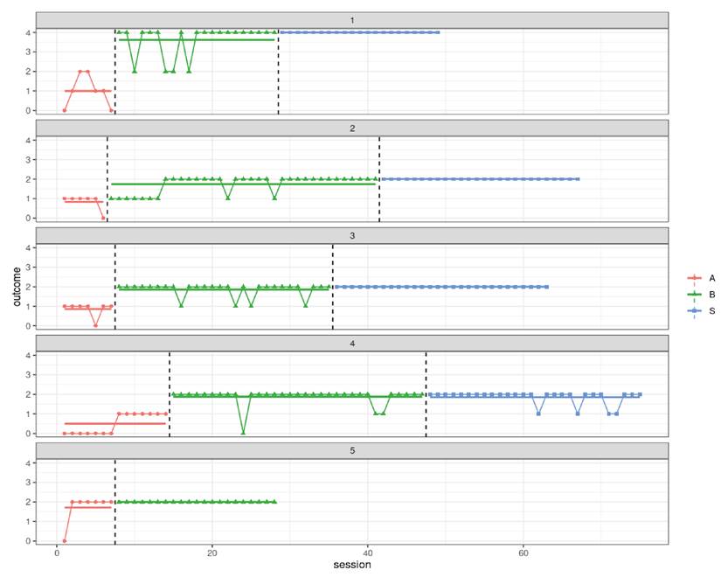Click the "session" x-axis title
Image resolution: width=728 pixels, height=577 pixels.
352,566
